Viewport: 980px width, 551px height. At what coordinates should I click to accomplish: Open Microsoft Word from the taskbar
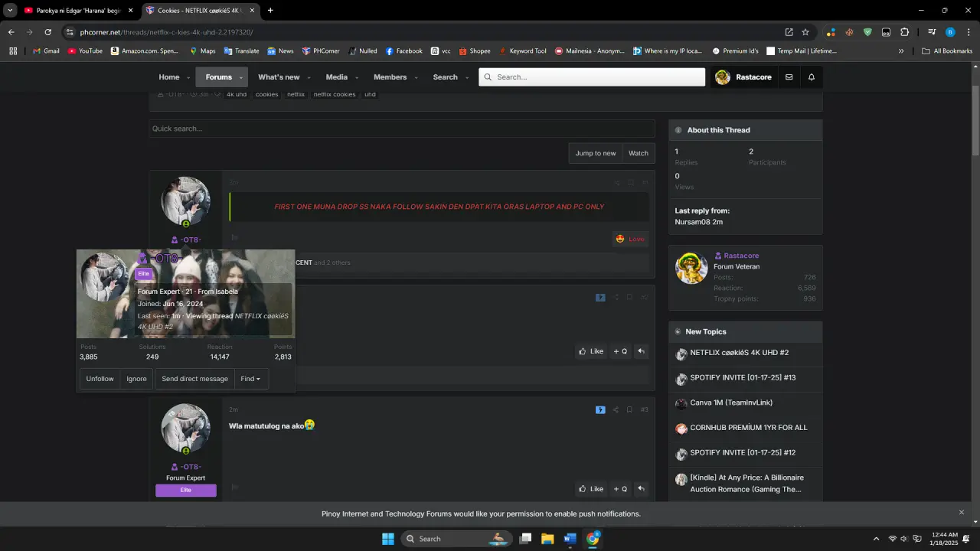570,539
